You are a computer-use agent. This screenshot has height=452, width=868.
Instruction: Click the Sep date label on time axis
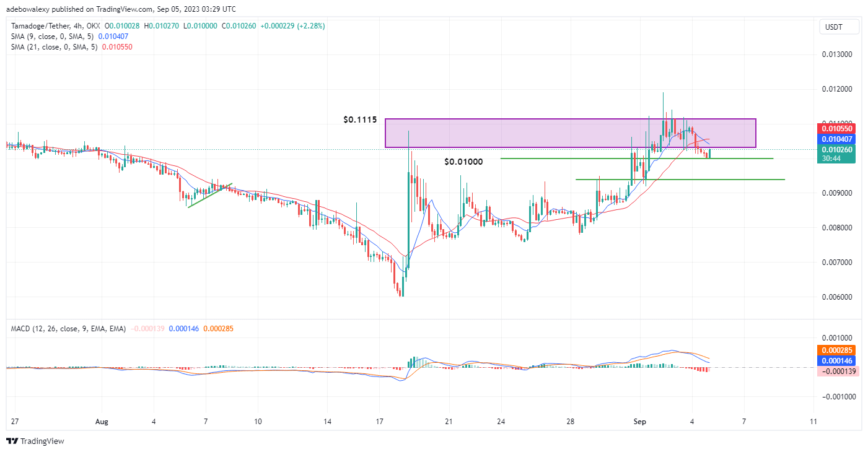coord(640,422)
